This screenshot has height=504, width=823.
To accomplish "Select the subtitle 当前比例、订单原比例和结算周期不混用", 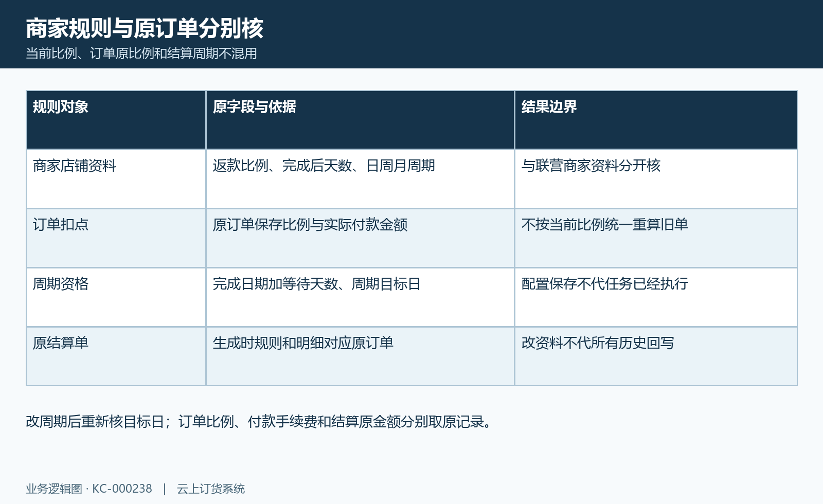I will point(141,53).
